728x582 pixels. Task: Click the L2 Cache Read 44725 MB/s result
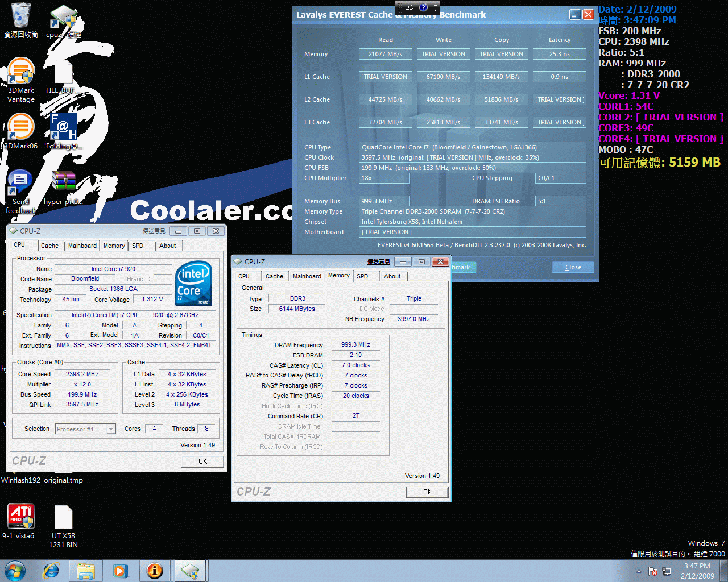386,99
